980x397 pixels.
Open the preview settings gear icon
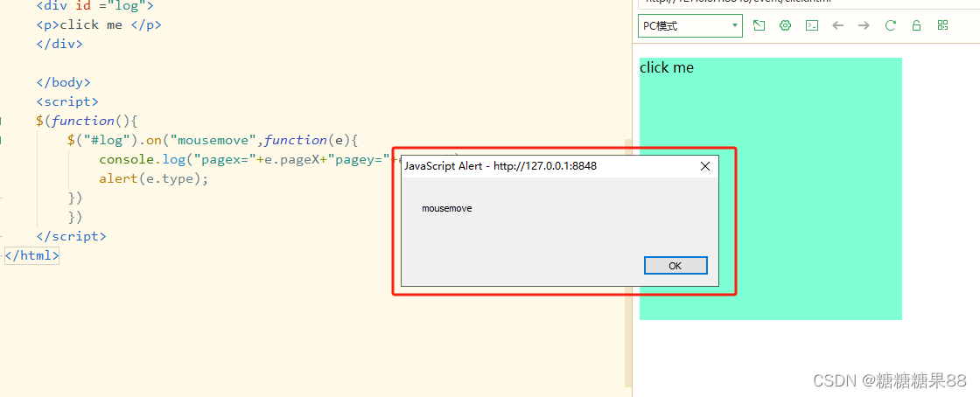click(785, 25)
